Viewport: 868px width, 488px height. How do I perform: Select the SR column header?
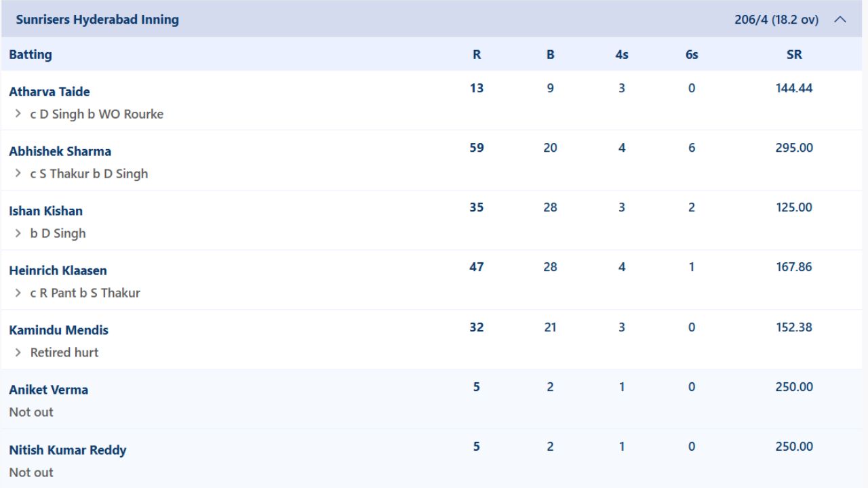point(794,55)
